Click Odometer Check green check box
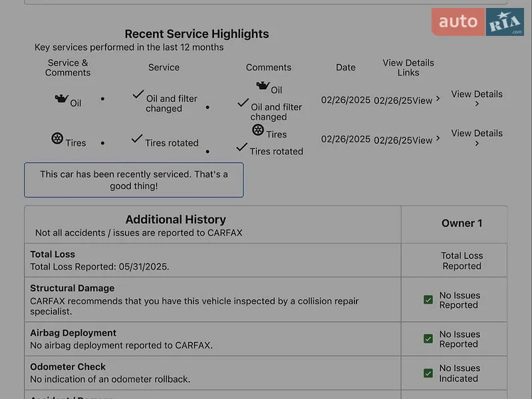532x399 pixels. point(428,373)
